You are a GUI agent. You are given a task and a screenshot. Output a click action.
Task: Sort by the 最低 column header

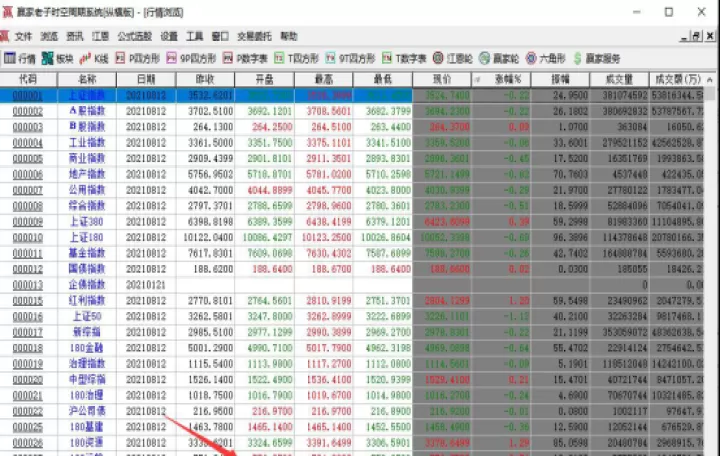(383, 79)
